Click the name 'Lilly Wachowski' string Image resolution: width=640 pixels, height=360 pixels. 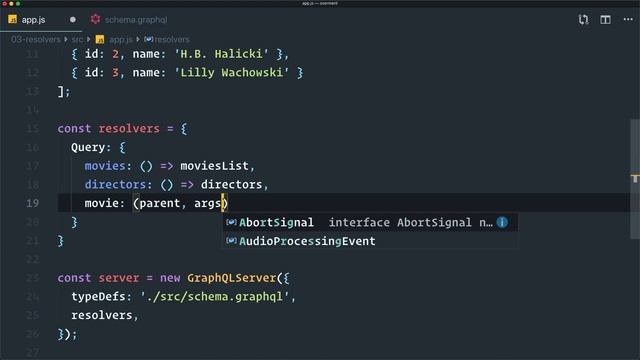(x=231, y=73)
